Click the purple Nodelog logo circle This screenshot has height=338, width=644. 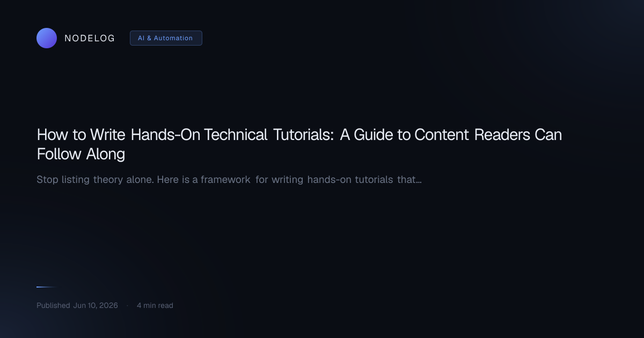click(x=47, y=38)
